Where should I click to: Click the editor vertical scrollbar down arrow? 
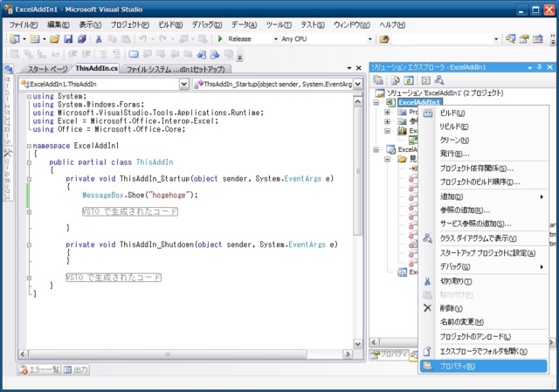click(358, 343)
